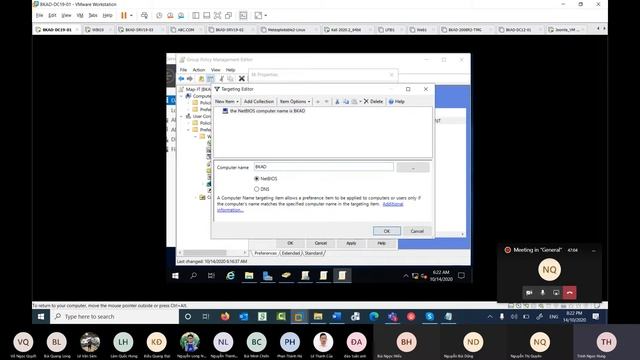Collapse the User Configuration tree node
Image resolution: width=640 pixels, height=360 pixels.
pos(182,116)
